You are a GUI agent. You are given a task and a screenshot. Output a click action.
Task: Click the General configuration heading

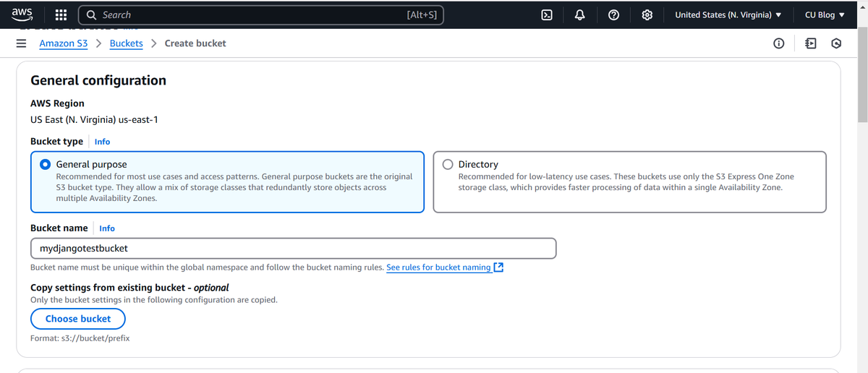point(98,80)
